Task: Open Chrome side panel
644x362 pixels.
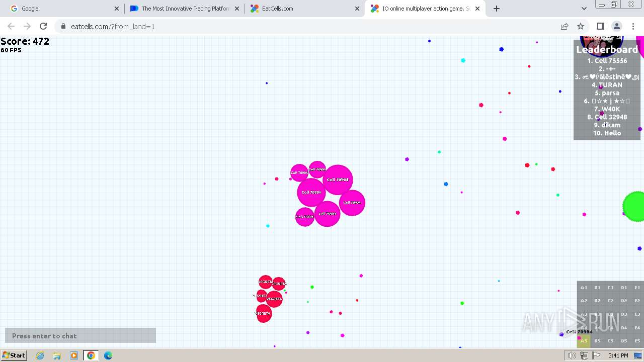Action: [x=600, y=26]
